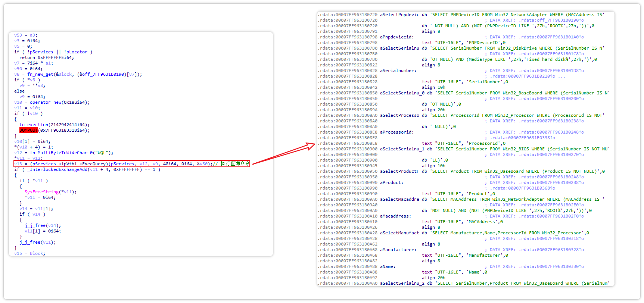Select the aSelectProductF label
The image size is (644, 303).
tap(399, 171)
